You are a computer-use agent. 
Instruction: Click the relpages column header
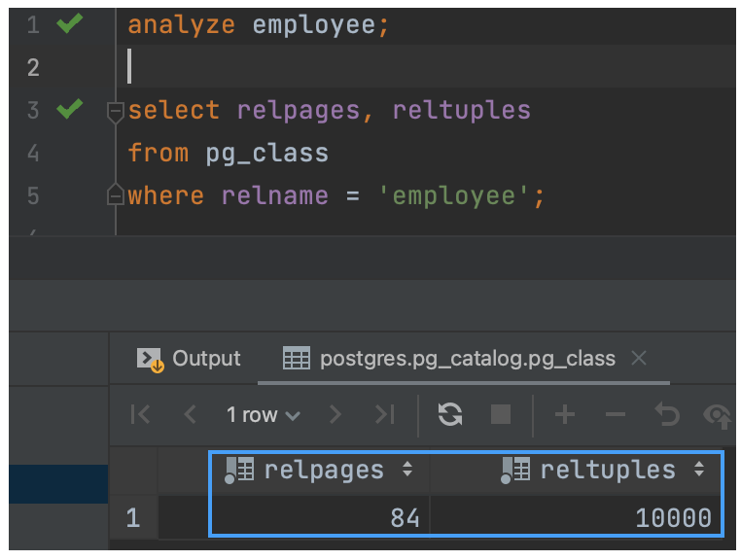point(320,471)
